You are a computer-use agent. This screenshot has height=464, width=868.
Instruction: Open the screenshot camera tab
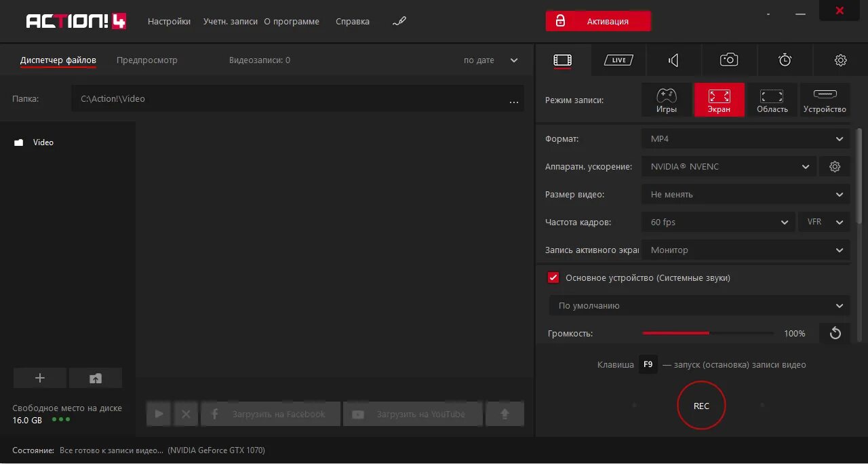point(729,60)
